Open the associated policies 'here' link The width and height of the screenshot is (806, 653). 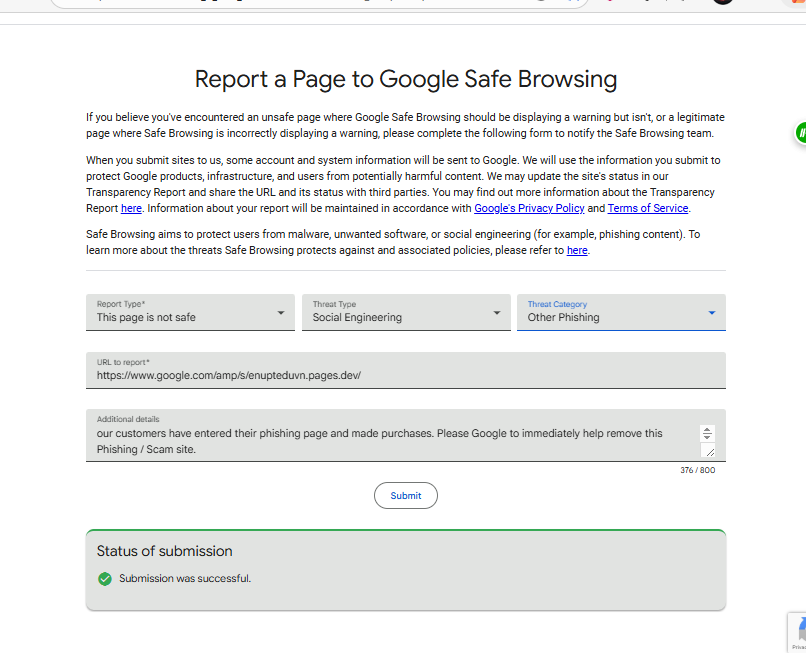coord(577,250)
